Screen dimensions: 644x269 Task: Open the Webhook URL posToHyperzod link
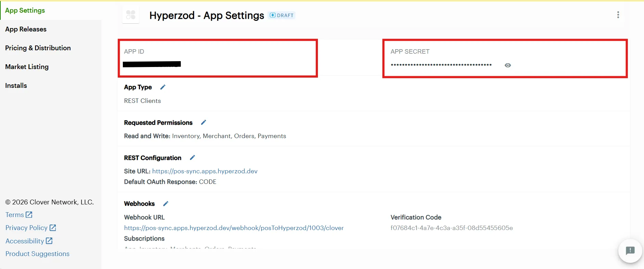pyautogui.click(x=234, y=228)
